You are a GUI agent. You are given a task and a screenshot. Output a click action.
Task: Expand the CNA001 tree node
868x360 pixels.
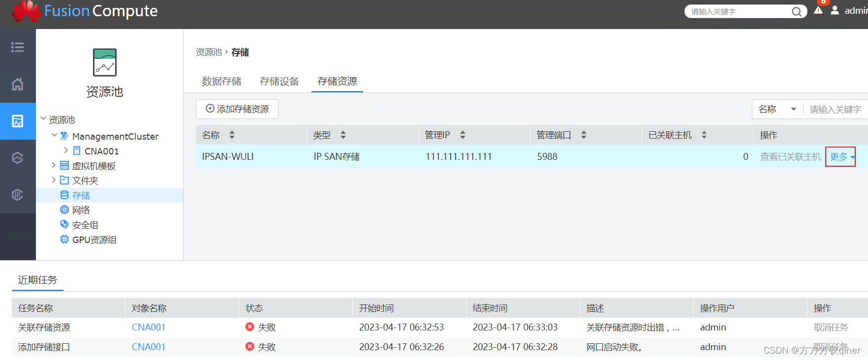pos(66,150)
